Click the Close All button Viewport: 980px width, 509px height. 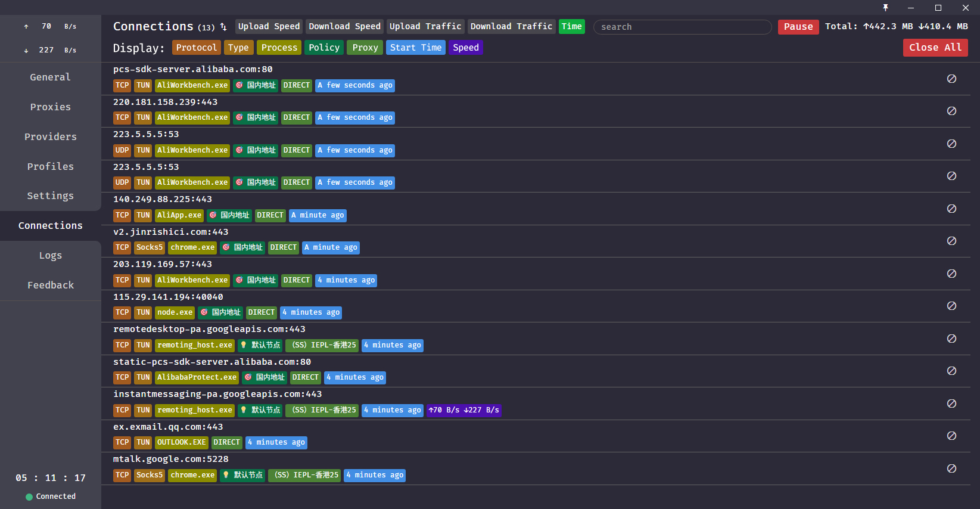point(935,48)
